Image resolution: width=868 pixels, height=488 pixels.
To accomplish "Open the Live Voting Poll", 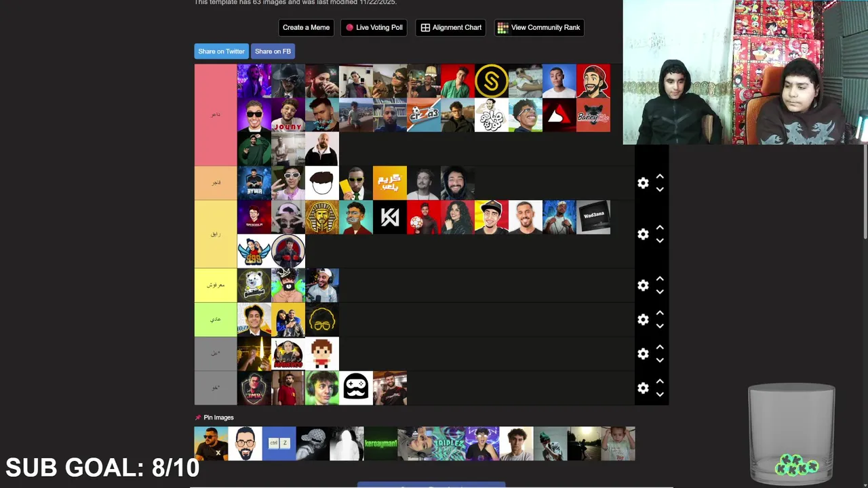I will click(374, 28).
